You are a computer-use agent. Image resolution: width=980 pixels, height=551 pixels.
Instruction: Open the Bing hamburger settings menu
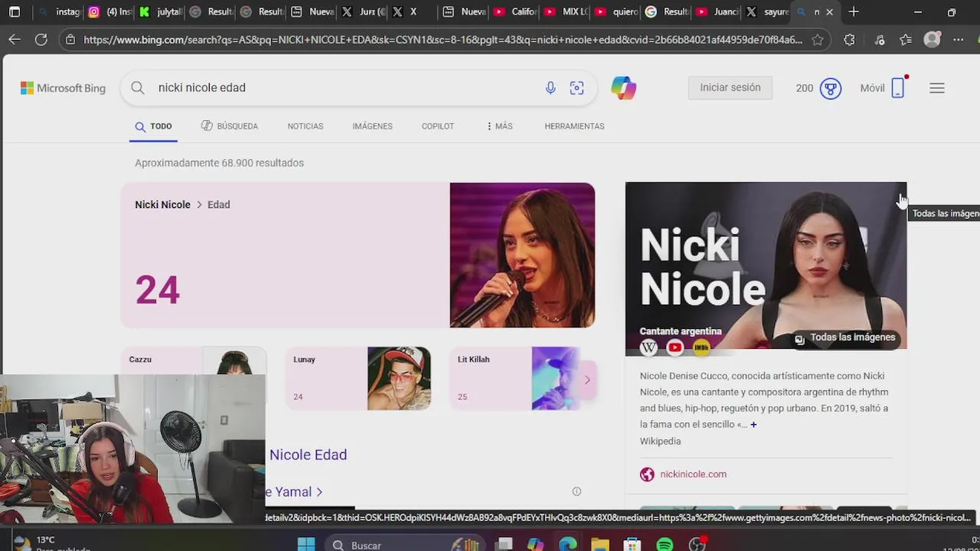coord(936,88)
